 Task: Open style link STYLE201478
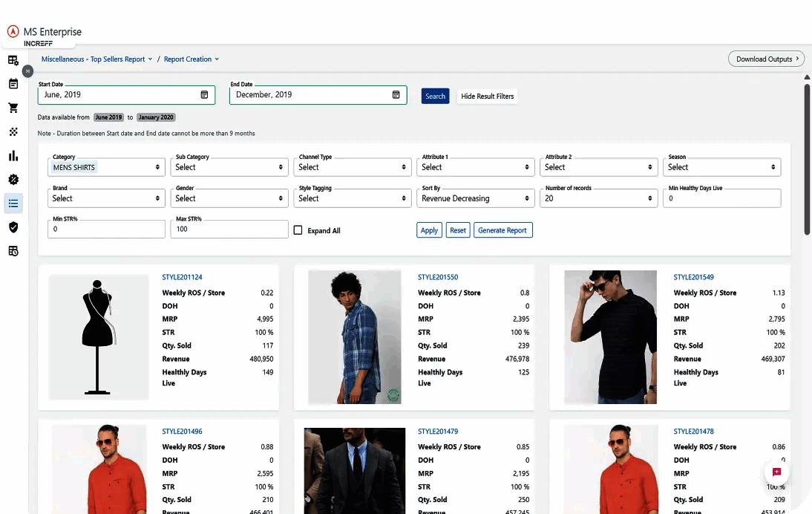(x=694, y=431)
